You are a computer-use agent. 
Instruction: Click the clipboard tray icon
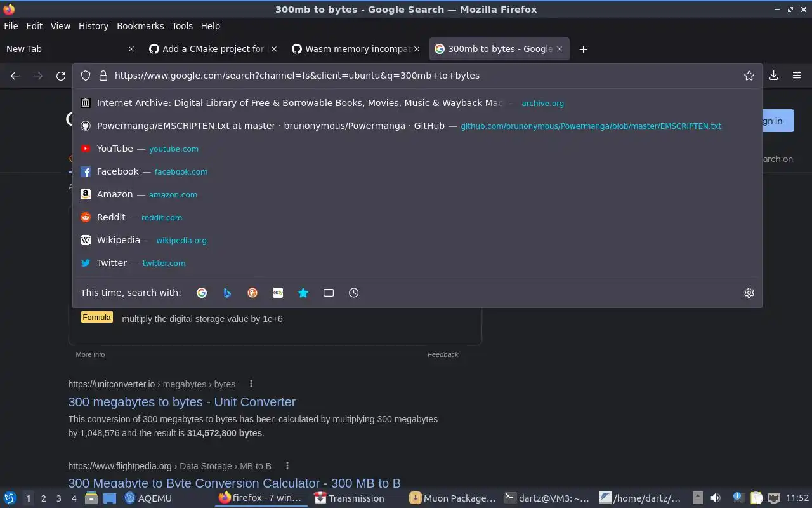pyautogui.click(x=756, y=498)
